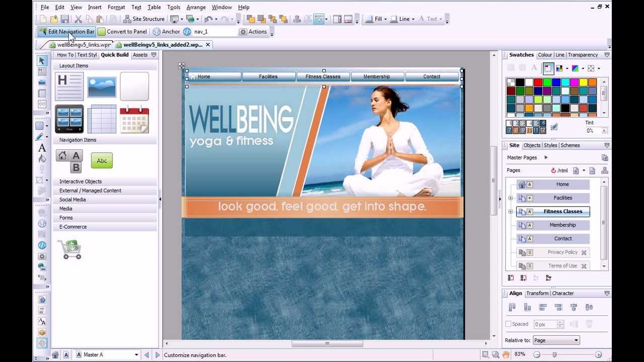The image size is (644, 362).
Task: Open the Relative to dropdown
Action: [556, 340]
